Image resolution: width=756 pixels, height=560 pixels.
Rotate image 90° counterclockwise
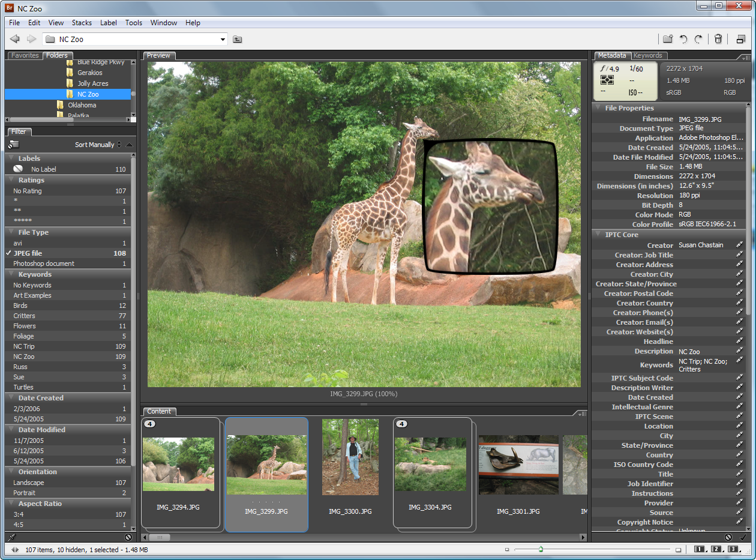(683, 40)
